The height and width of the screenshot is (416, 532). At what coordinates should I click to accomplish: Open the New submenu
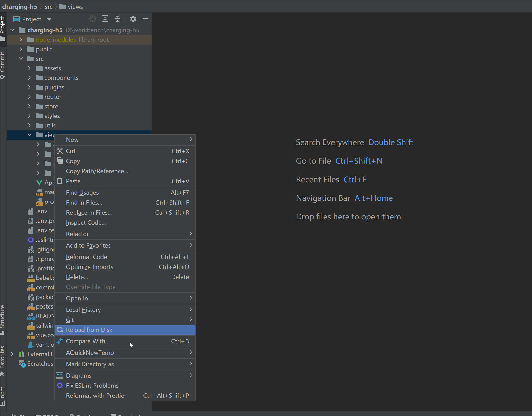click(125, 140)
